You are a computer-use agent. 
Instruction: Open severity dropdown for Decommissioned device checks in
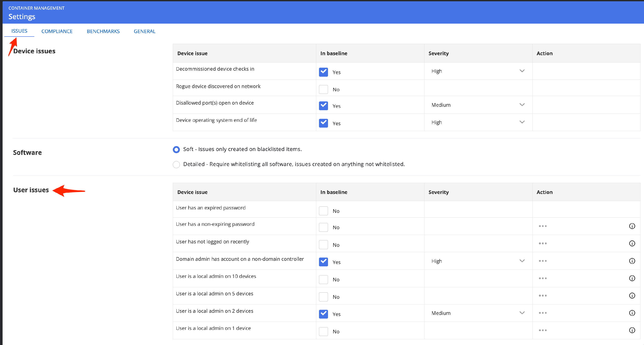pyautogui.click(x=477, y=71)
